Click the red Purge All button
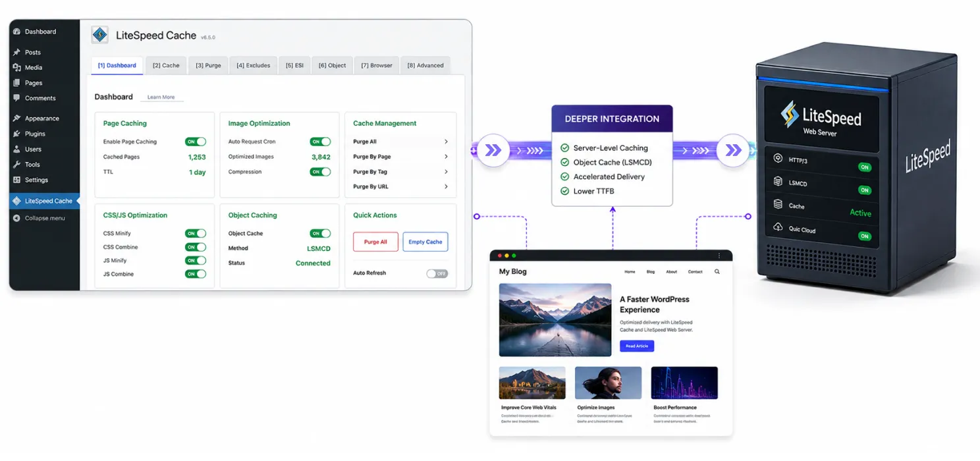The height and width of the screenshot is (461, 980). pos(375,242)
